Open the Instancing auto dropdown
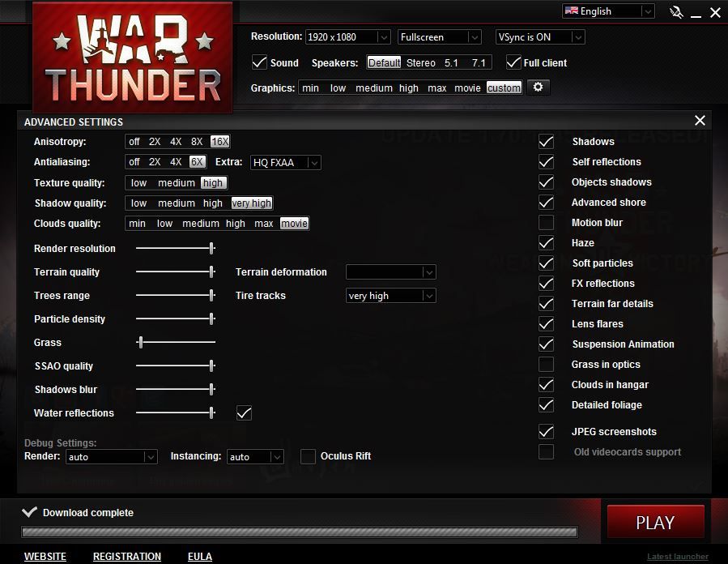Viewport: 728px width, 564px height. click(255, 457)
